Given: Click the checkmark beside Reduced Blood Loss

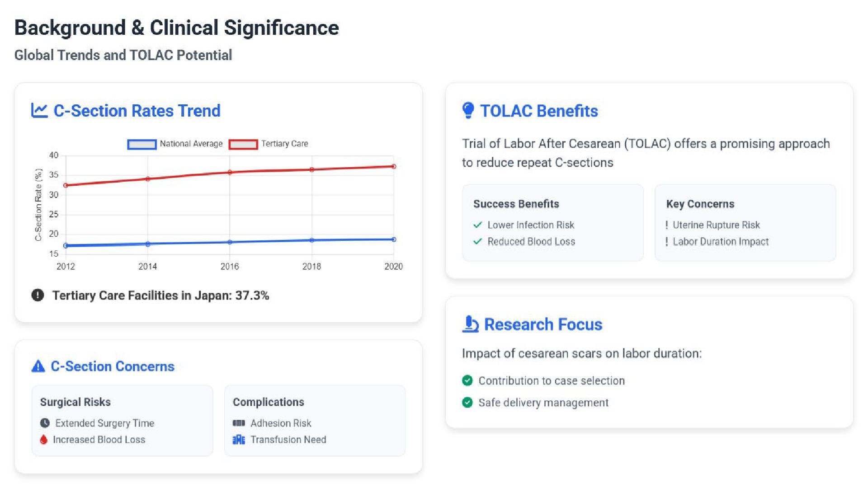Looking at the screenshot, I should pyautogui.click(x=477, y=241).
